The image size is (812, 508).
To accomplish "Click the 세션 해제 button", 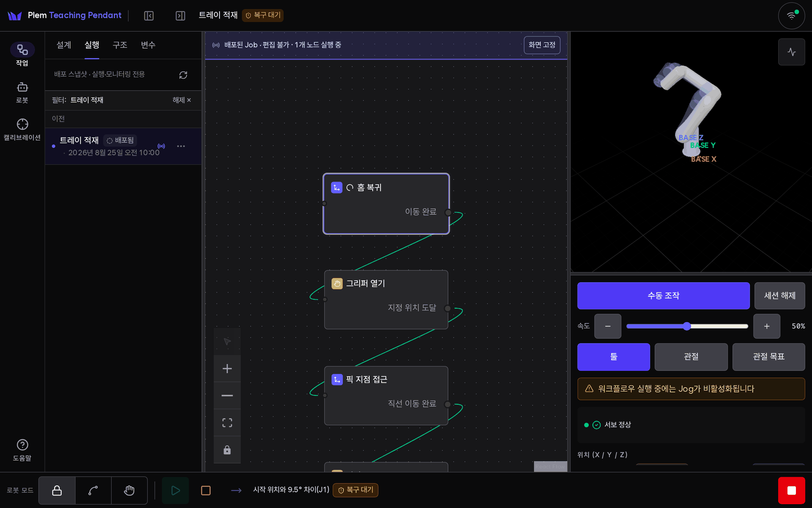I will [x=779, y=296].
